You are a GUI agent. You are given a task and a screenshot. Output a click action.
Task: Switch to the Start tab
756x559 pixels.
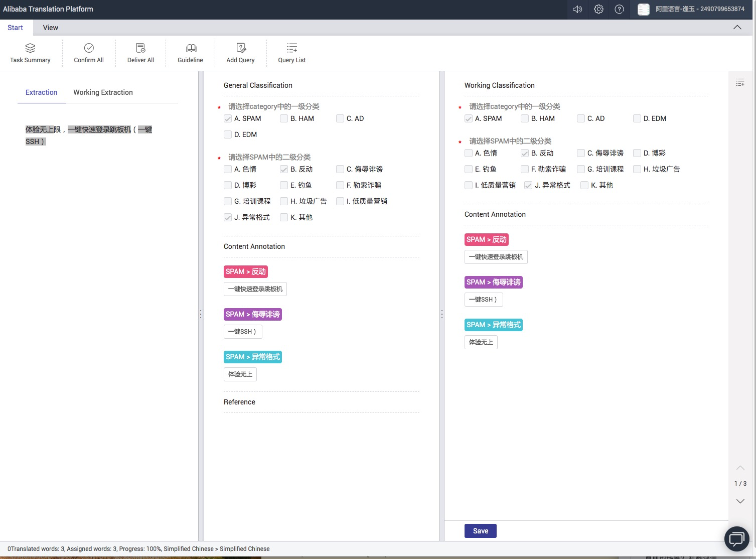pos(15,28)
